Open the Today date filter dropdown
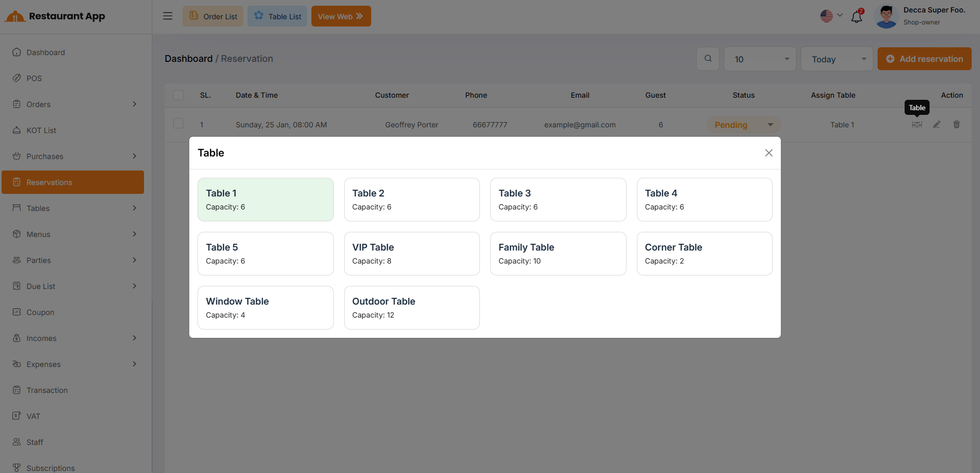This screenshot has width=980, height=473. tap(837, 59)
